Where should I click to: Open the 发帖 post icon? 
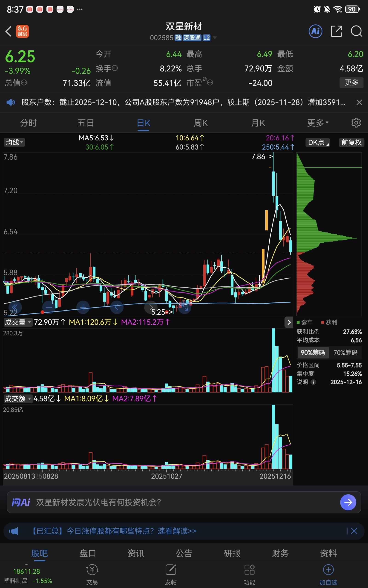(x=171, y=575)
